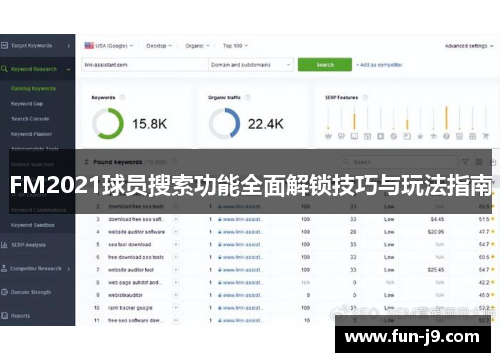The image size is (500, 362).
Task: Open the Organic results type dropdown
Action: [197, 46]
